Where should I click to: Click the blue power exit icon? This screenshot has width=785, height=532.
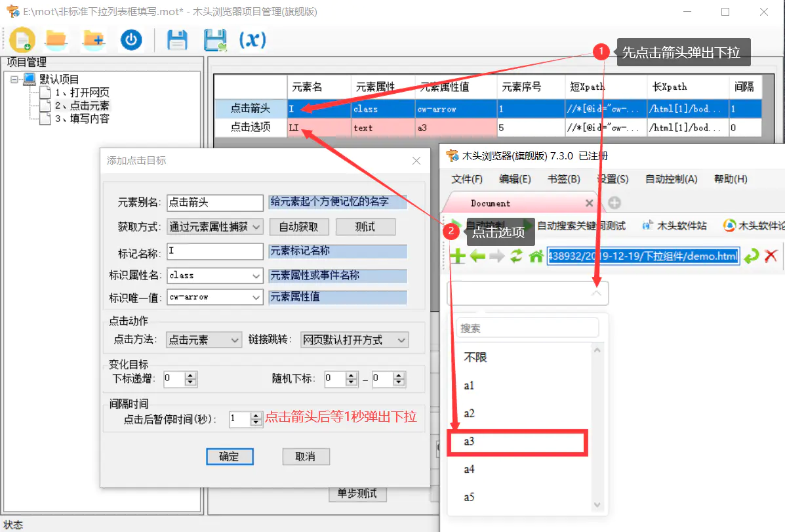[130, 39]
